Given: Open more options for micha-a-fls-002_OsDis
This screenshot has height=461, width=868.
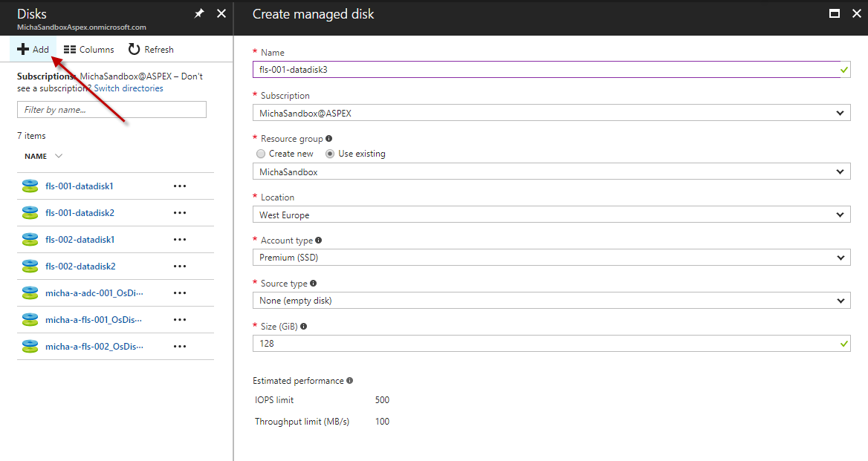Looking at the screenshot, I should click(x=180, y=347).
